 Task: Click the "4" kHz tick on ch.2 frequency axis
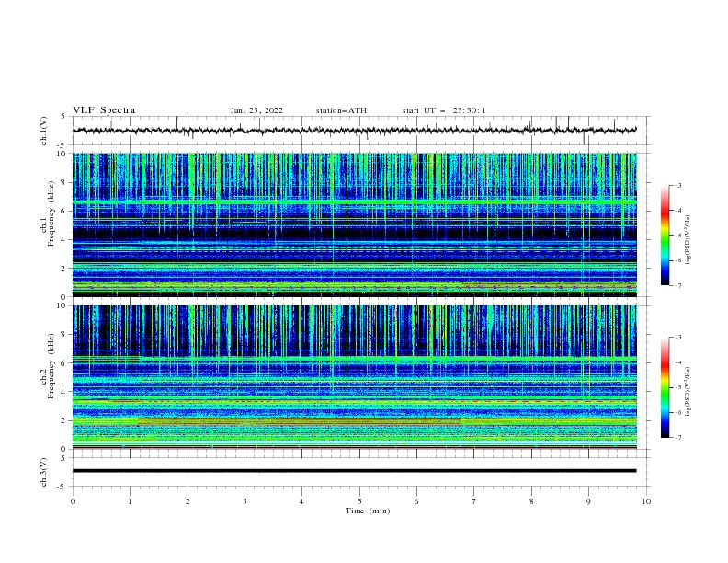(x=64, y=392)
